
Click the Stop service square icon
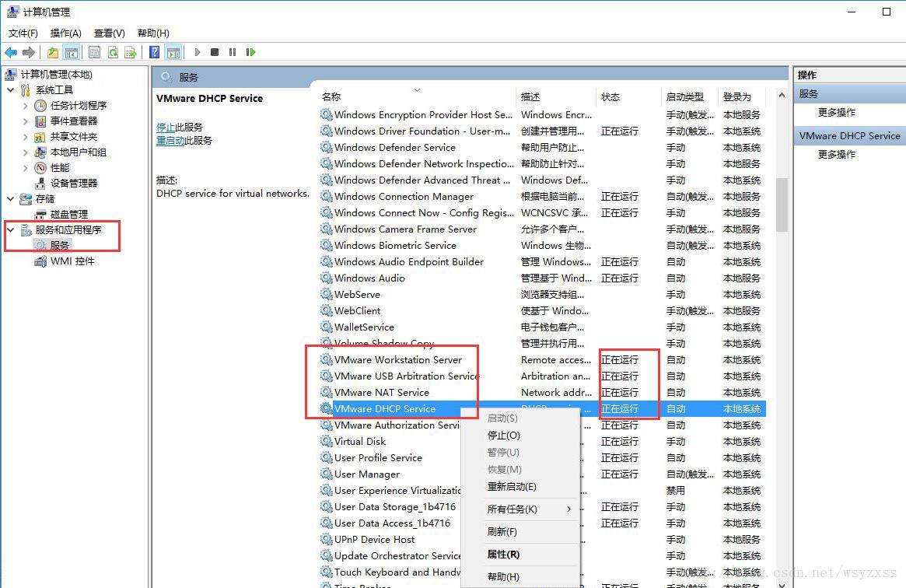click(x=215, y=53)
